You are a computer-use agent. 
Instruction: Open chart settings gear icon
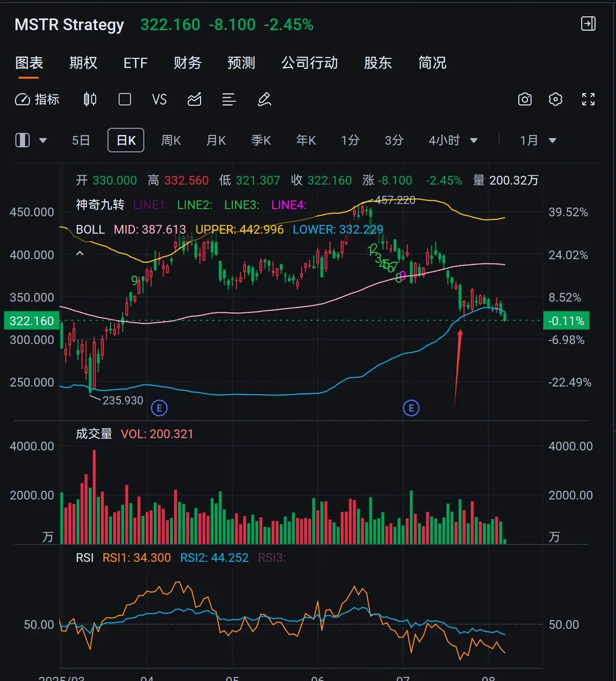(556, 100)
